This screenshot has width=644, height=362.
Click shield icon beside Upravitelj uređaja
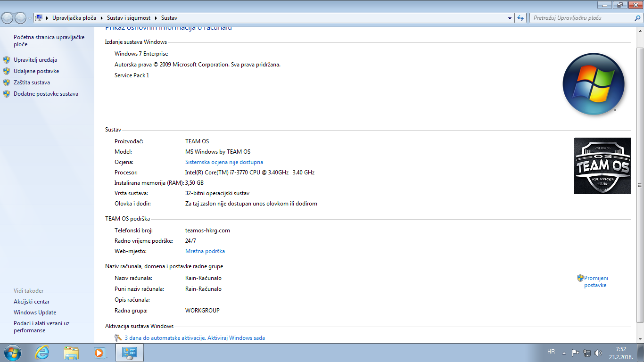7,60
